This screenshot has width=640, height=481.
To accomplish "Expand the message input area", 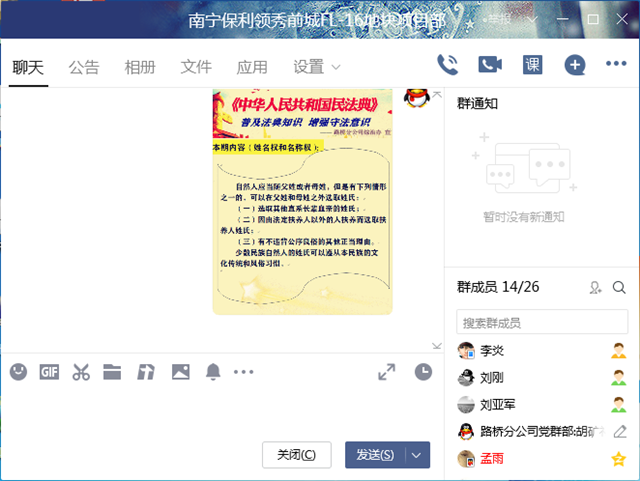I will [387, 372].
